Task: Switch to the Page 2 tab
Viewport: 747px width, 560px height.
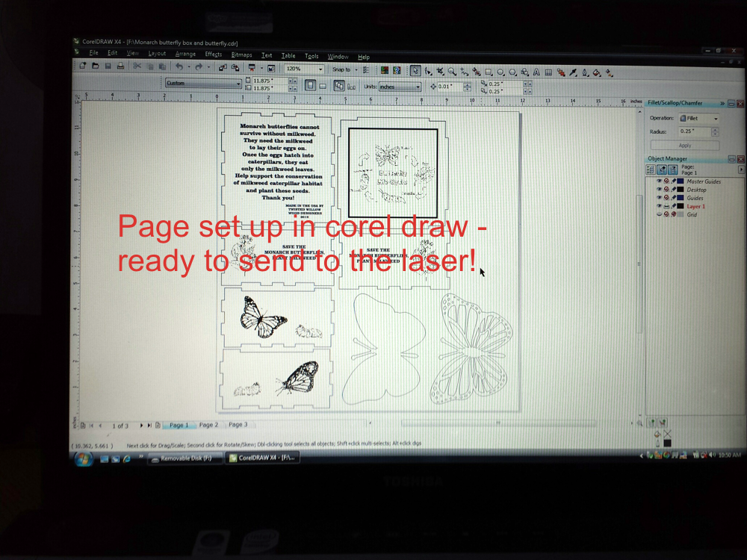Action: tap(208, 425)
